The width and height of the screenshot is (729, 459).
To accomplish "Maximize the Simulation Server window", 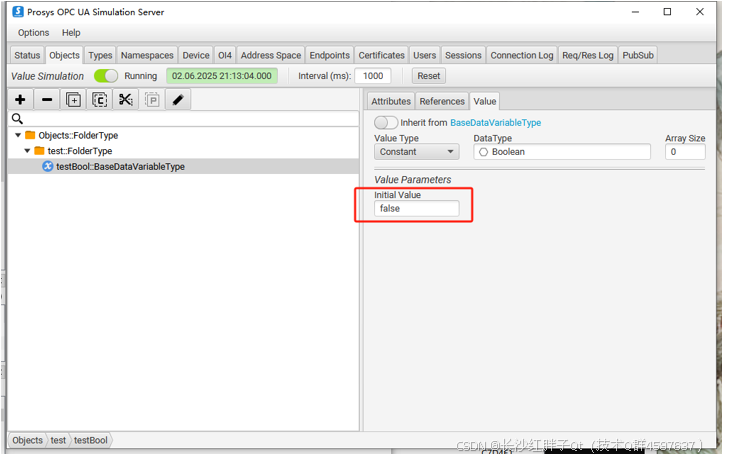I will [x=667, y=12].
